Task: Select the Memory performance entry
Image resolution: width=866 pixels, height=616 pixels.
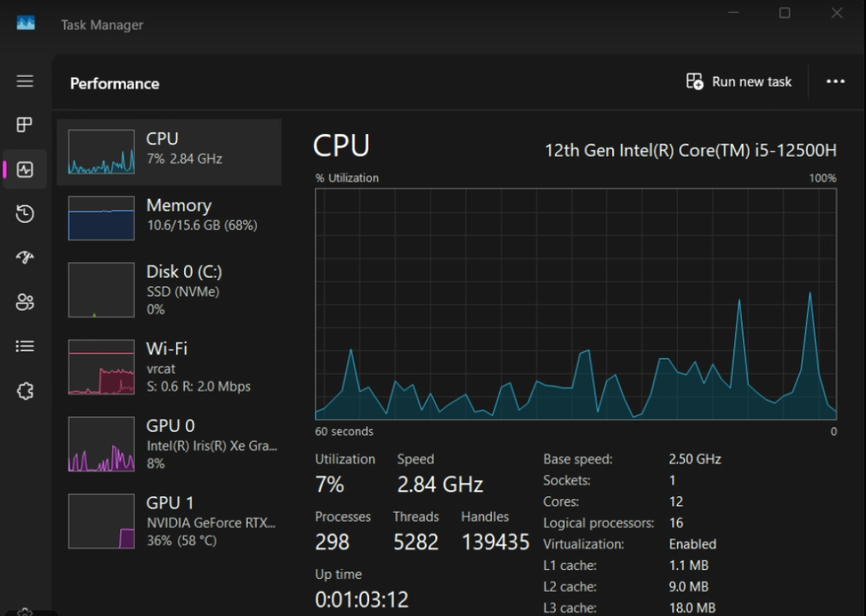Action: [x=169, y=218]
